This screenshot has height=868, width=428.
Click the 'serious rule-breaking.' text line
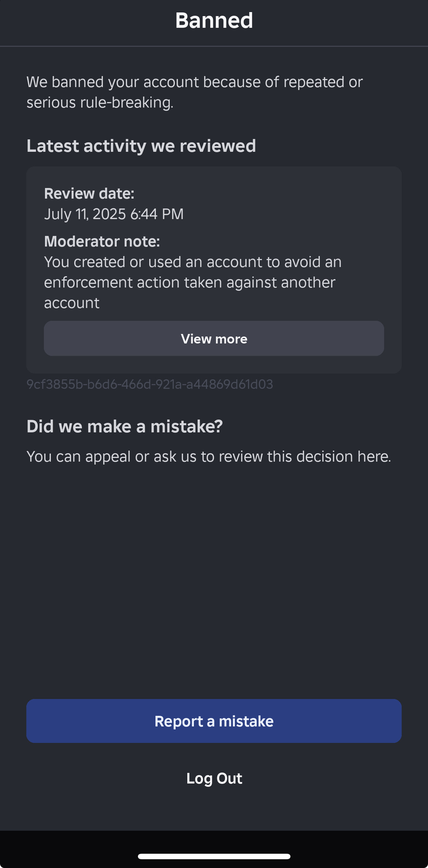[100, 102]
